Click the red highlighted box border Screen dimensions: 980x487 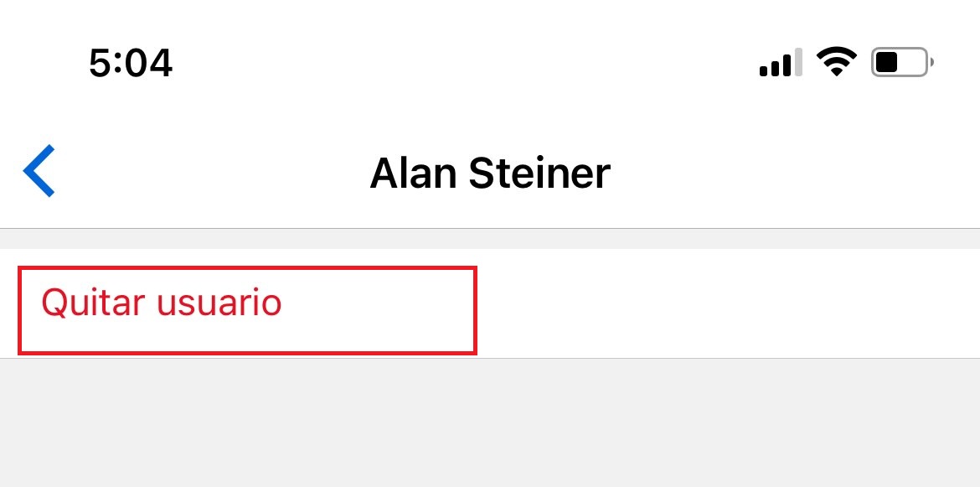[247, 267]
